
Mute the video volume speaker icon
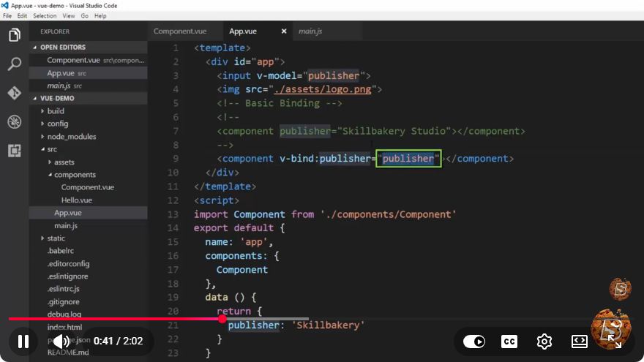click(61, 341)
